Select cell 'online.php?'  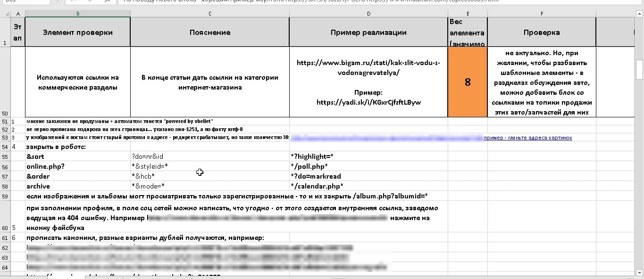click(78, 166)
